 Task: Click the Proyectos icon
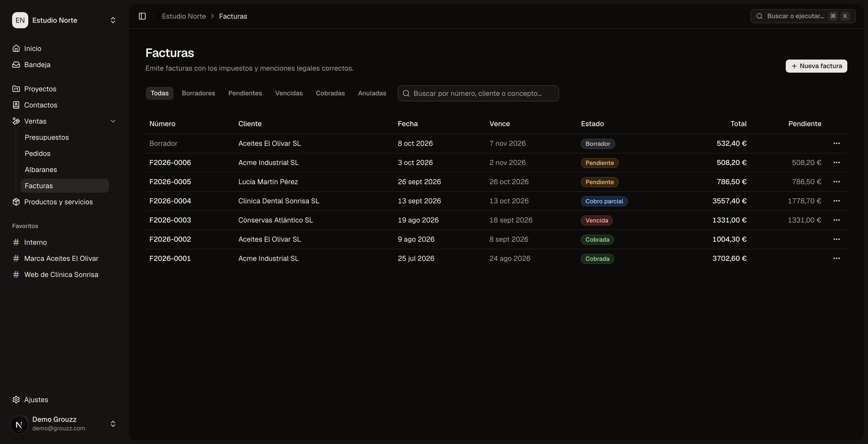point(16,89)
